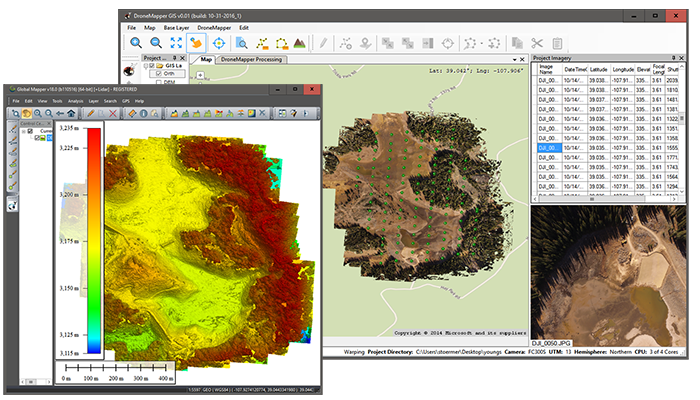Click the Control Center horizontal scrollbar in Global Mapper

coord(36,382)
